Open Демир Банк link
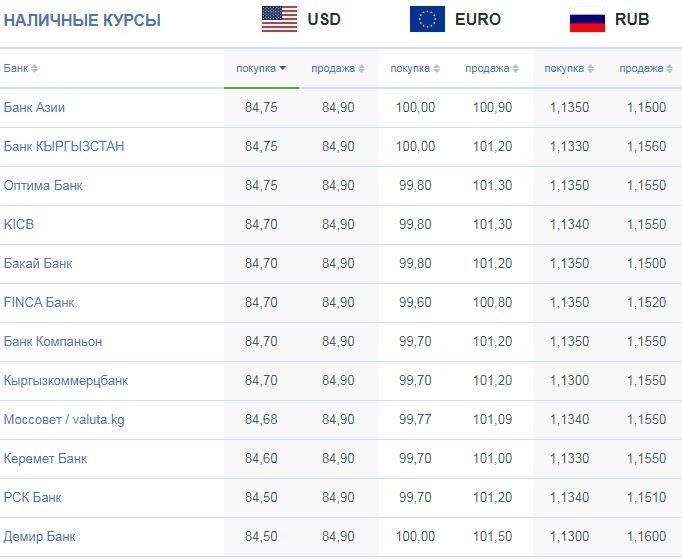The image size is (682, 559). click(40, 536)
